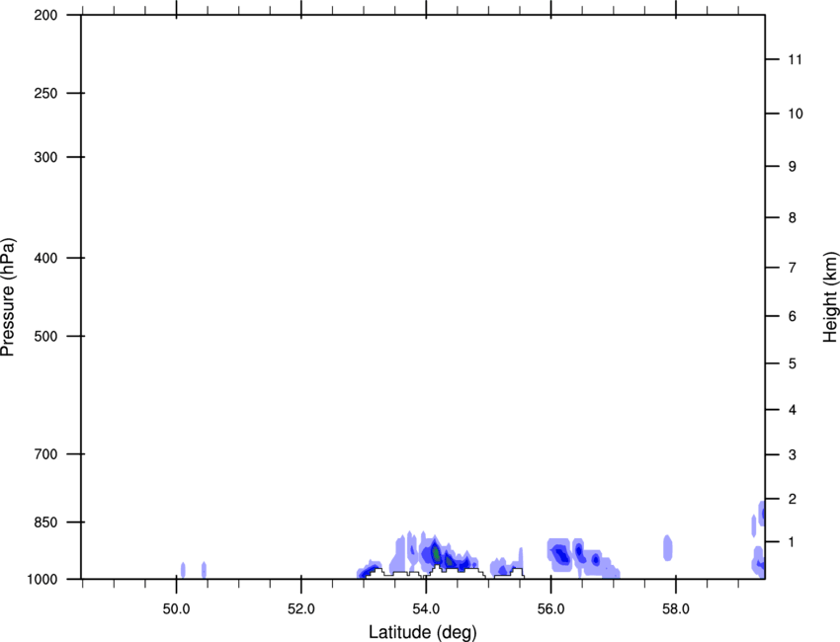Click the 50.0 latitude tick label
The width and height of the screenshot is (840, 642).
click(x=177, y=606)
